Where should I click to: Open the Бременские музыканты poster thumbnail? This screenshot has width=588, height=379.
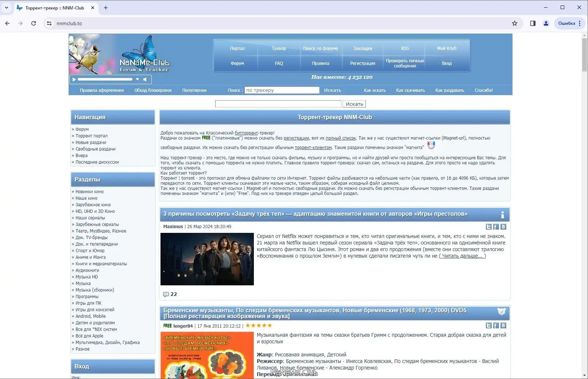pos(207,355)
